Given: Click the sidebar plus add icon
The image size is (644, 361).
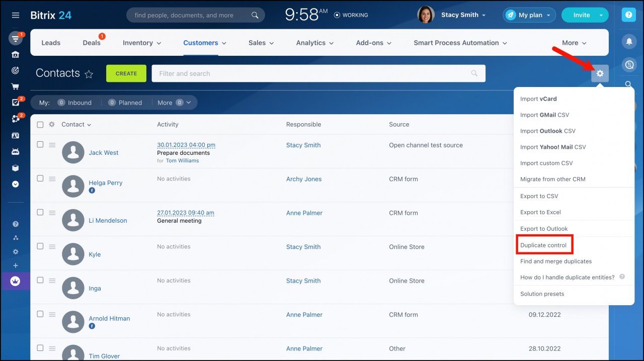Looking at the screenshot, I should click(x=16, y=265).
